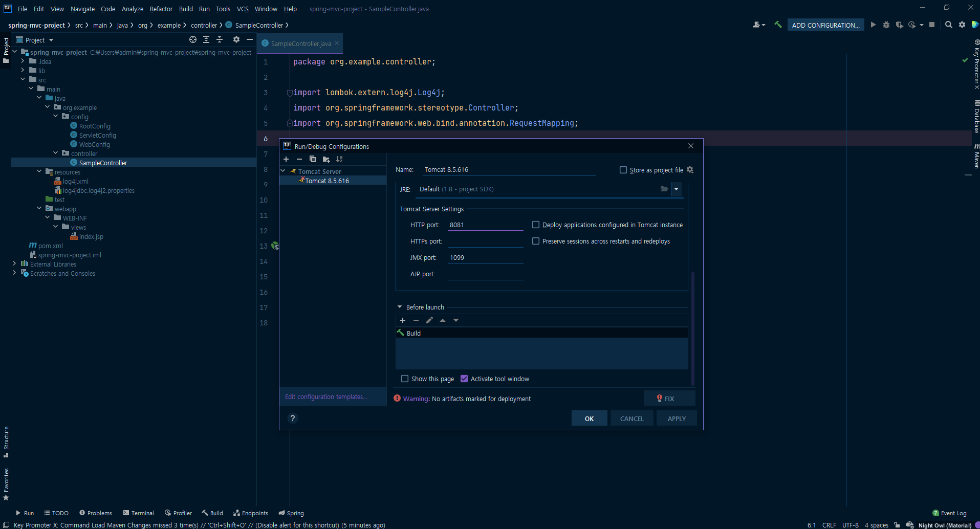This screenshot has width=980, height=529.
Task: Edit Before launch task pencil icon
Action: 429,320
